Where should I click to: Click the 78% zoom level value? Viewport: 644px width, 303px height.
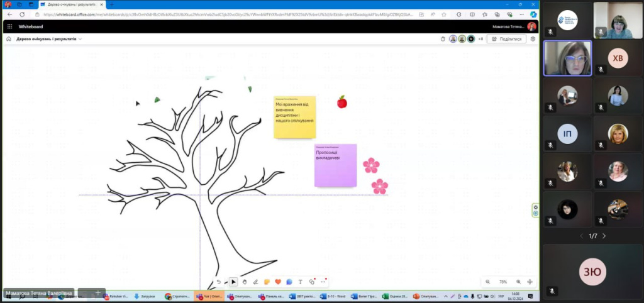tap(502, 282)
